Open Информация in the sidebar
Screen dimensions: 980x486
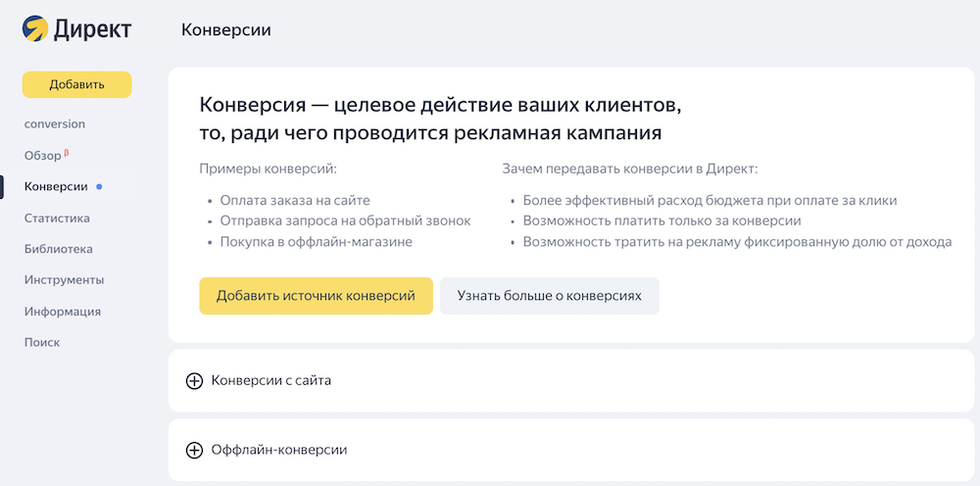click(x=63, y=312)
